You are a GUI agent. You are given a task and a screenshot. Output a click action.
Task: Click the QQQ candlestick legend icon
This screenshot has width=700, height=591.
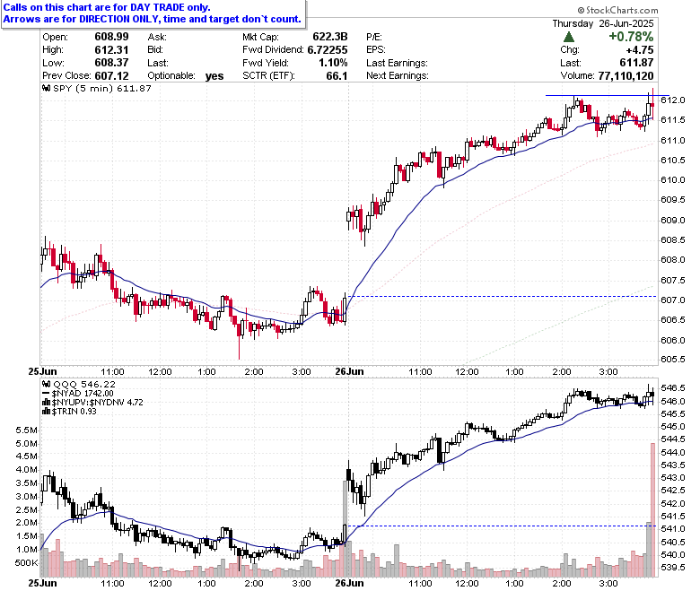click(46, 384)
